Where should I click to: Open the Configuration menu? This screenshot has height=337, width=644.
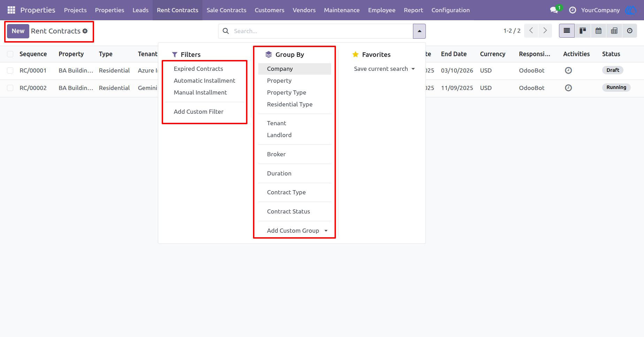coord(451,10)
